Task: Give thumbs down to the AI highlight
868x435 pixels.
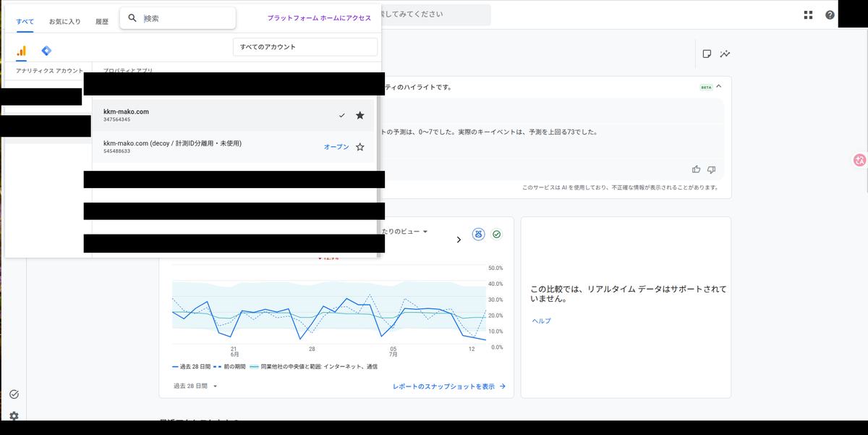Action: tap(711, 169)
